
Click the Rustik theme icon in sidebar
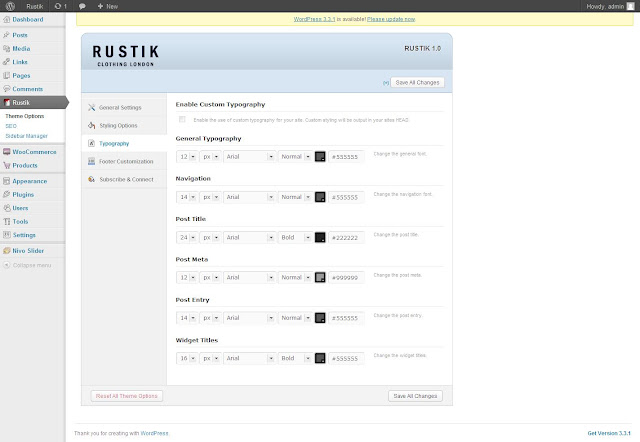[x=7, y=102]
